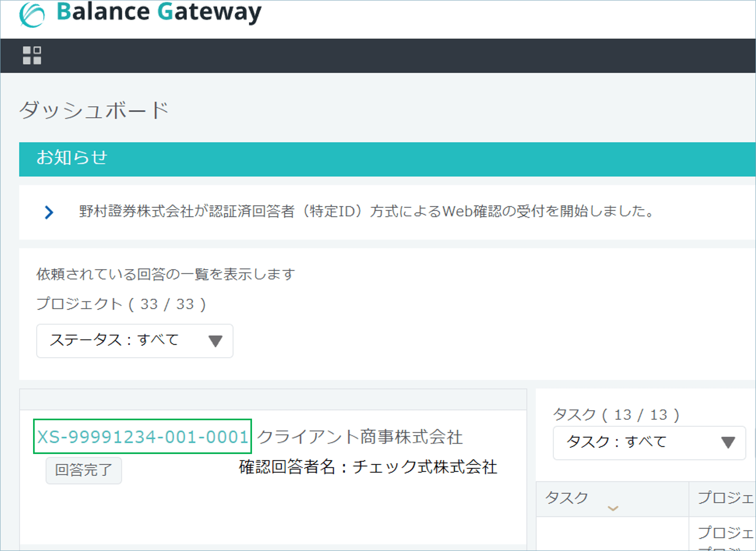Open the タスク：すべて filter dropdown

click(649, 443)
